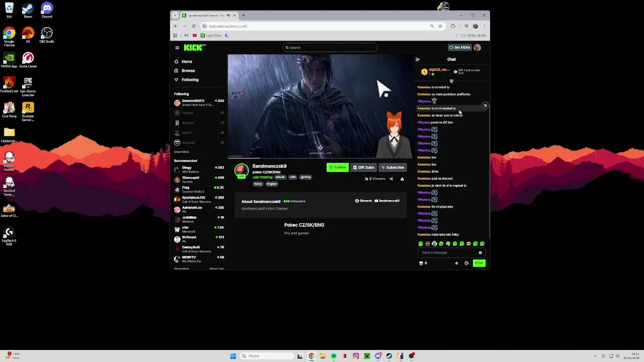Open OBS Studio desktop shortcut
Image resolution: width=644 pixels, height=362 pixels.
point(47,35)
